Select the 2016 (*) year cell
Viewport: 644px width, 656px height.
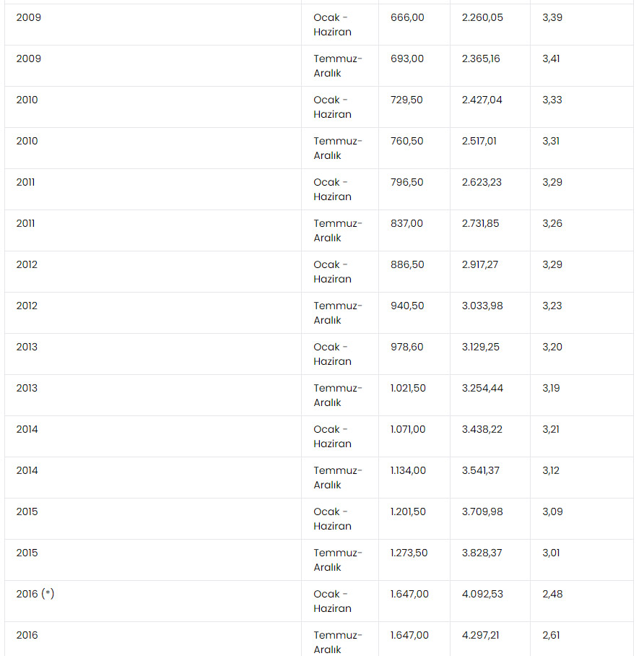coord(35,594)
